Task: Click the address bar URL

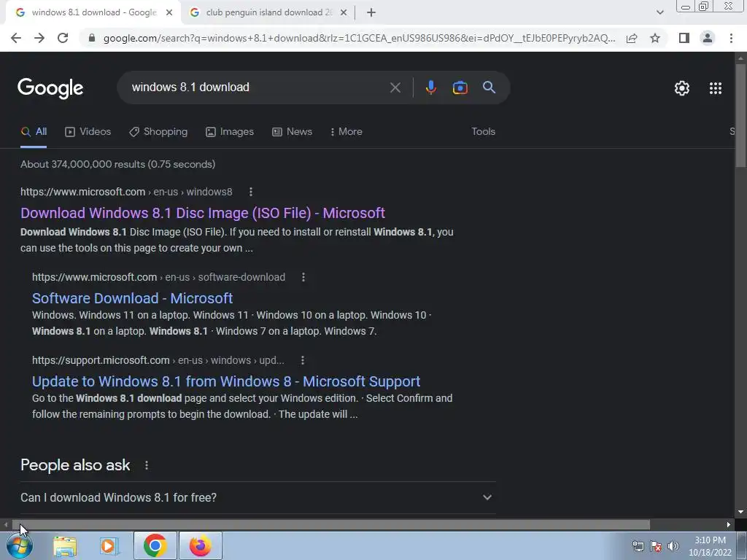Action: pyautogui.click(x=359, y=38)
